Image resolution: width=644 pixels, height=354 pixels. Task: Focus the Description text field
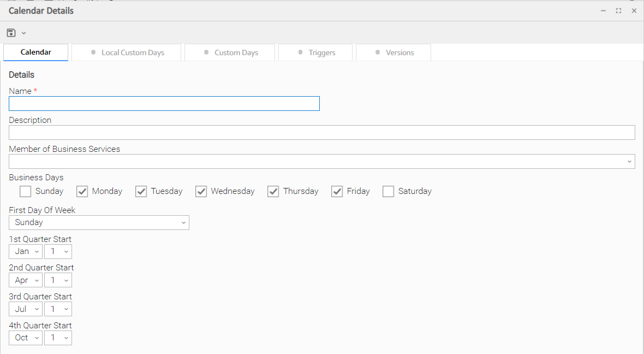[321, 132]
